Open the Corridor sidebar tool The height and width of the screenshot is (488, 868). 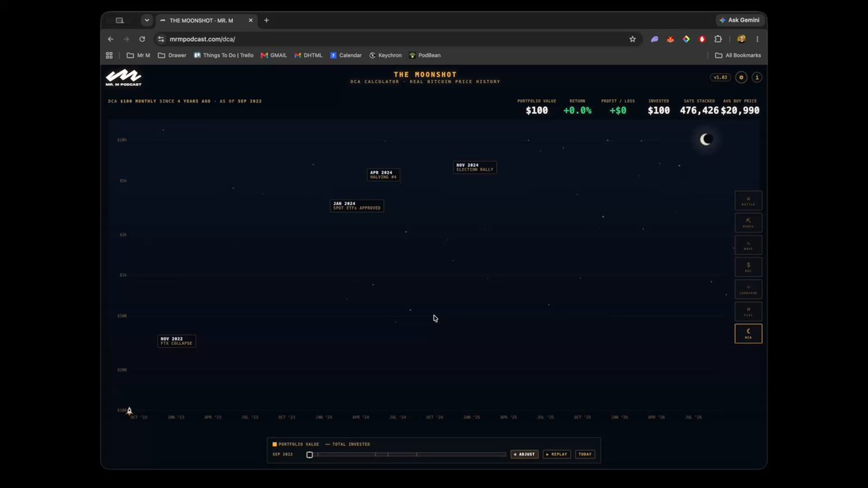point(748,289)
